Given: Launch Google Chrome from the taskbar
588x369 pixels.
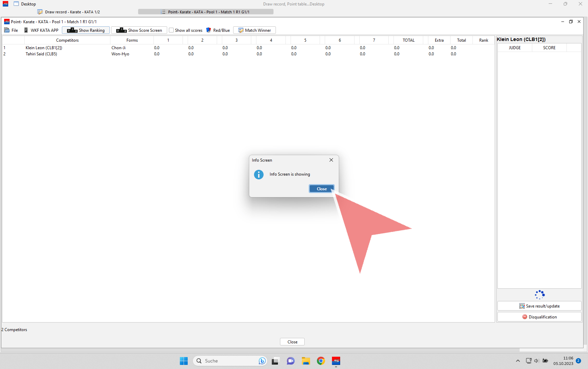Looking at the screenshot, I should (x=321, y=361).
